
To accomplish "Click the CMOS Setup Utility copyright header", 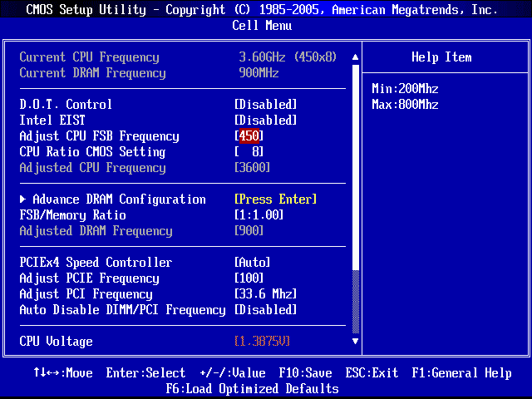I will (x=262, y=10).
